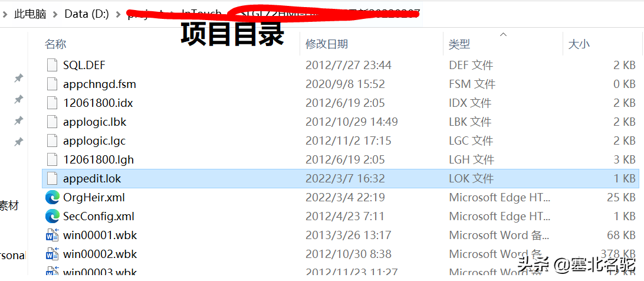Click the topmost pin icon in sidebar
This screenshot has height=281, width=644.
pos(18,78)
